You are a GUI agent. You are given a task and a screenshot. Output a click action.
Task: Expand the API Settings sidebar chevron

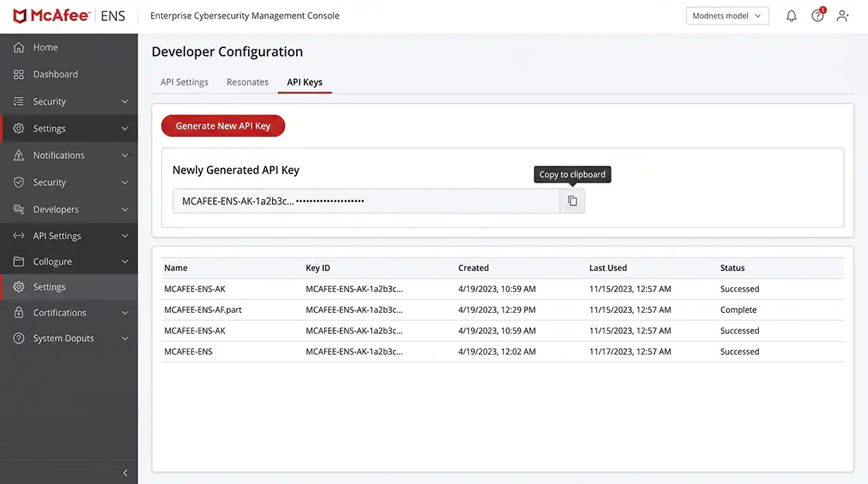tap(125, 235)
